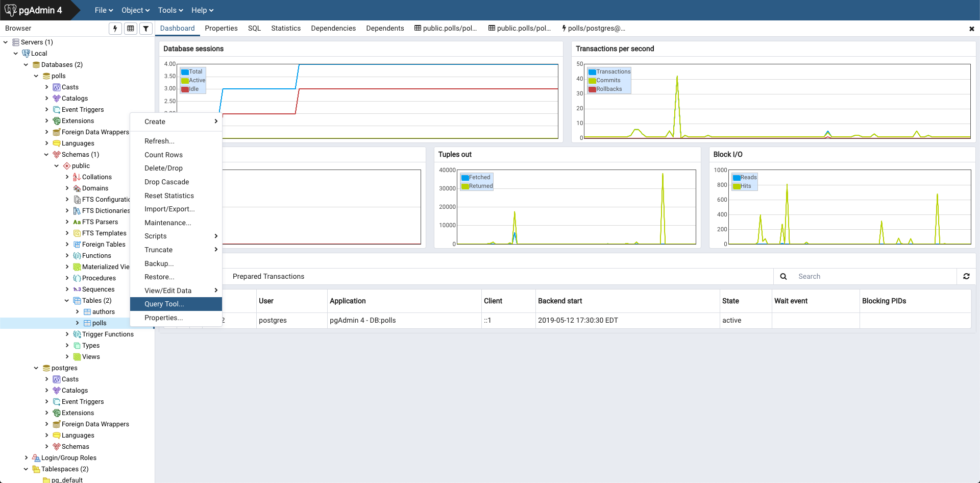Click the Schemas (1) icon
980x483 pixels.
[x=57, y=155]
